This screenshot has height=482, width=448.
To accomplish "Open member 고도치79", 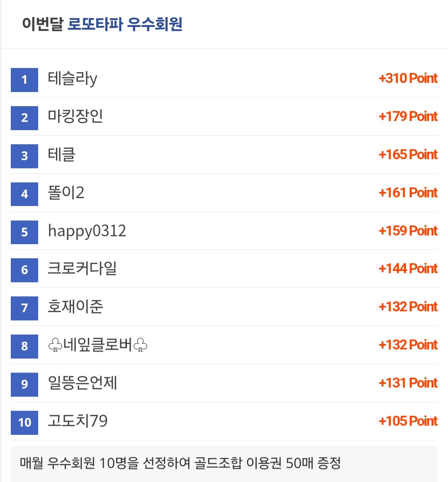I will click(x=78, y=421).
